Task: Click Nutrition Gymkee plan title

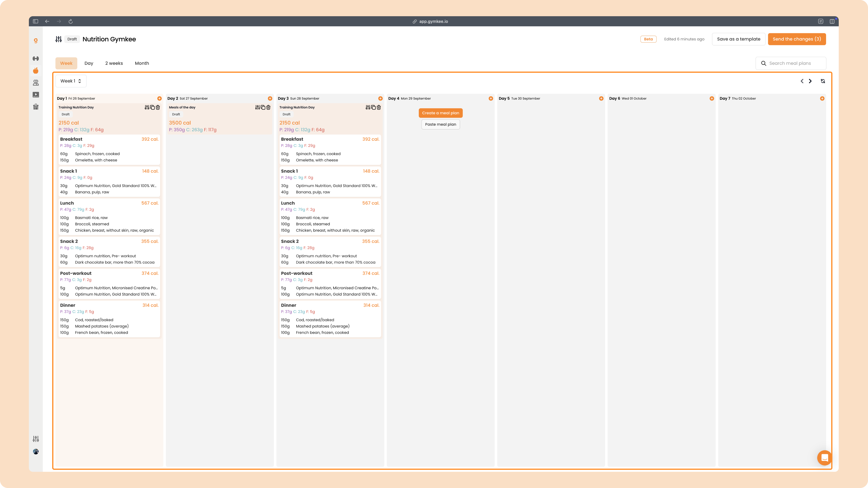Action: (x=109, y=39)
